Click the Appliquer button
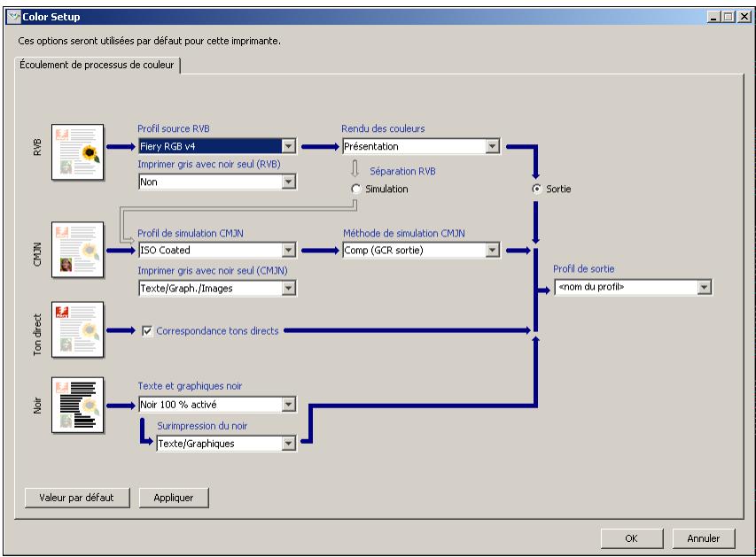 coord(174,498)
